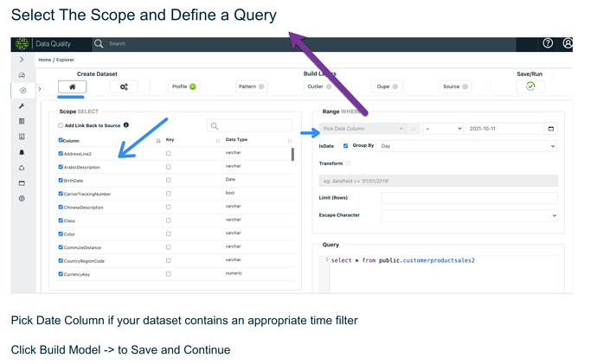Screen dimensions: 597x364
Task: Select the Outlier layer tab
Action: coord(319,86)
